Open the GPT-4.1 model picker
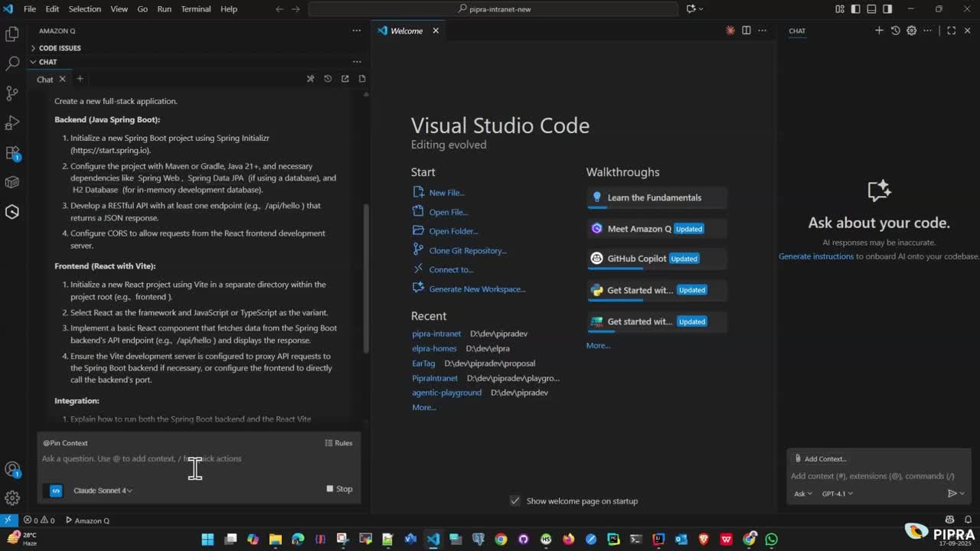The width and height of the screenshot is (980, 551). (x=837, y=494)
